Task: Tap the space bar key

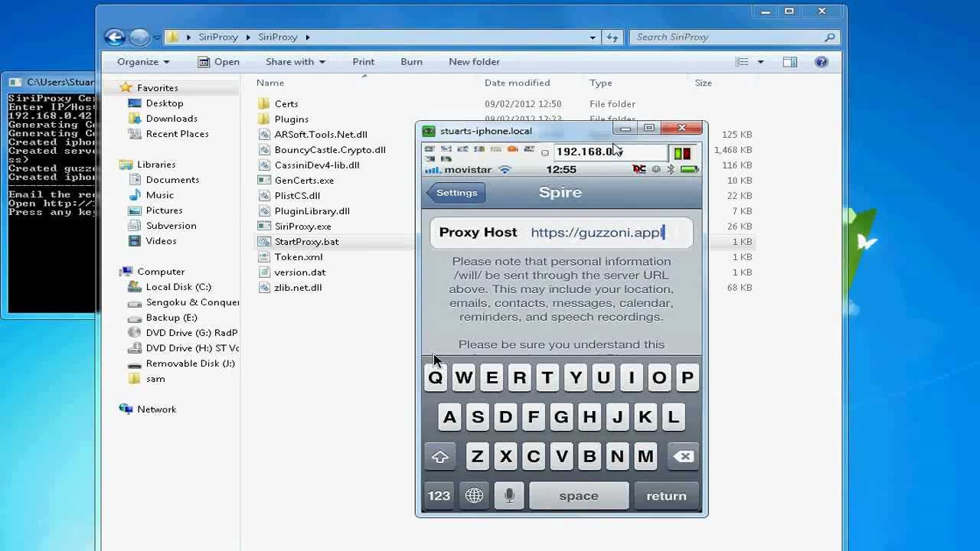Action: point(579,496)
